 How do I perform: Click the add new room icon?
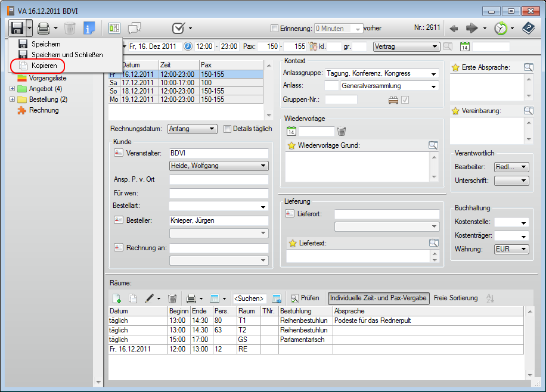click(117, 298)
